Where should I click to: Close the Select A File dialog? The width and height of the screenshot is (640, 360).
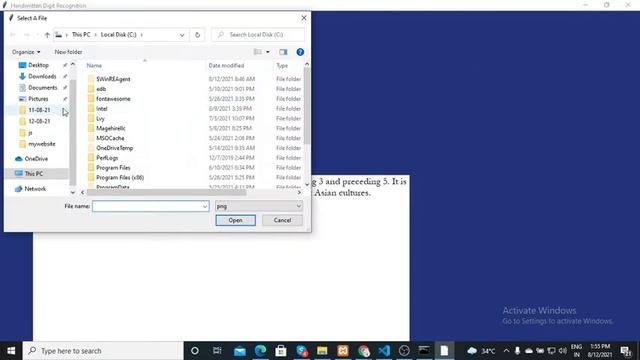(x=304, y=18)
